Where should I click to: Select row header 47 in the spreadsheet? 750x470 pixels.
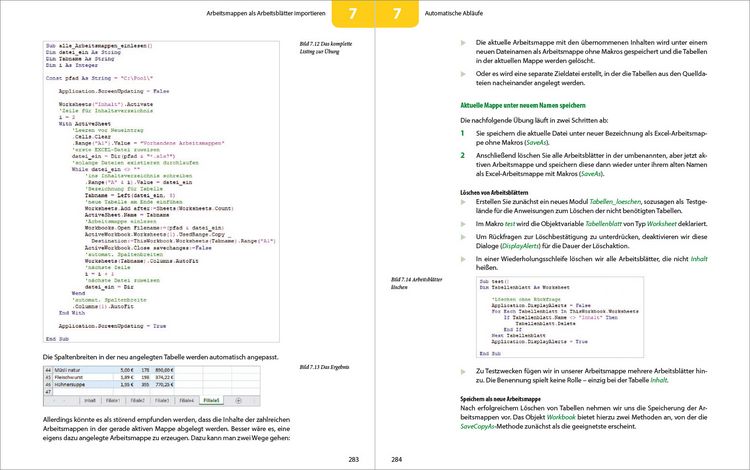[x=48, y=392]
